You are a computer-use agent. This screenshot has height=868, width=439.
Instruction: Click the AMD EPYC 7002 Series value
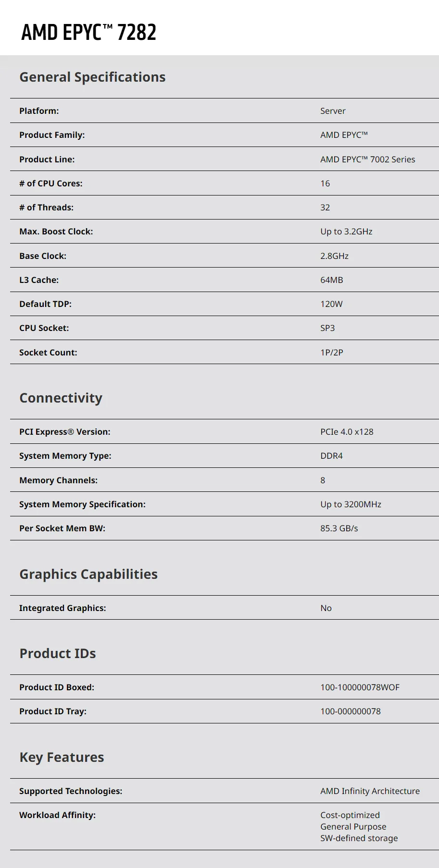(x=367, y=159)
